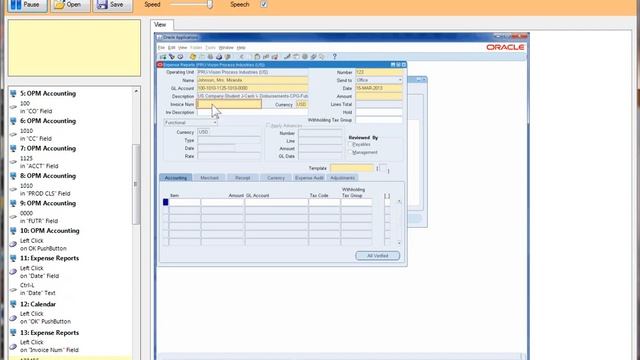Switch to the Expense Audit tab
The image size is (640, 360).
tap(309, 178)
